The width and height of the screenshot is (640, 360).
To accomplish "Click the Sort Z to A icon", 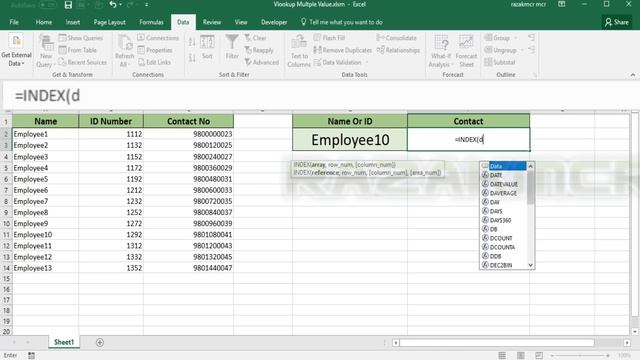I will (x=192, y=58).
